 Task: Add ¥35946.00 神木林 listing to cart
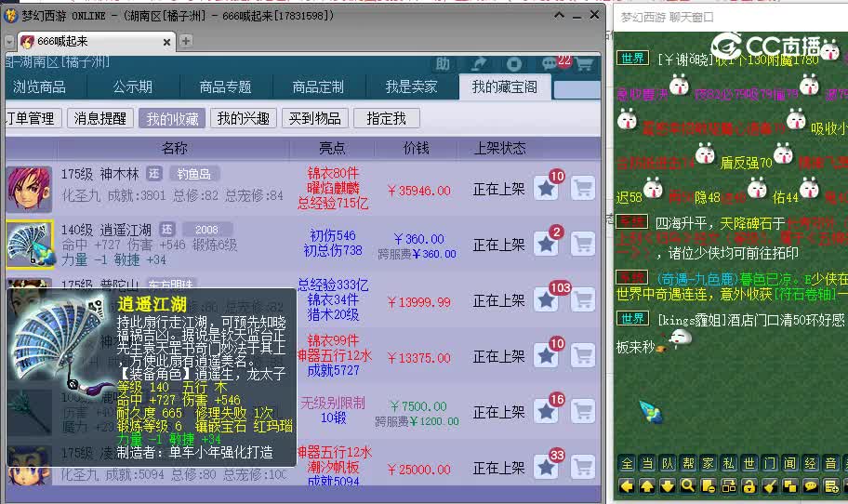tap(583, 189)
